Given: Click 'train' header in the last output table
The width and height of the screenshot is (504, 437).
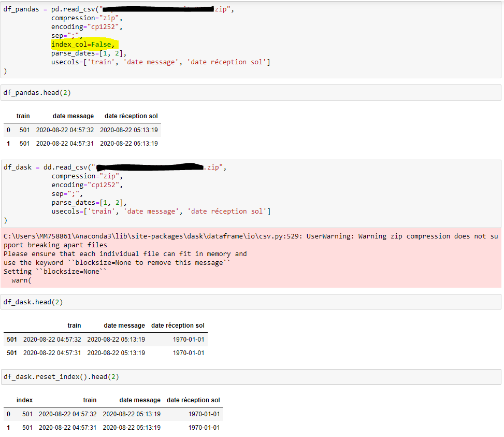Looking at the screenshot, I should [90, 400].
